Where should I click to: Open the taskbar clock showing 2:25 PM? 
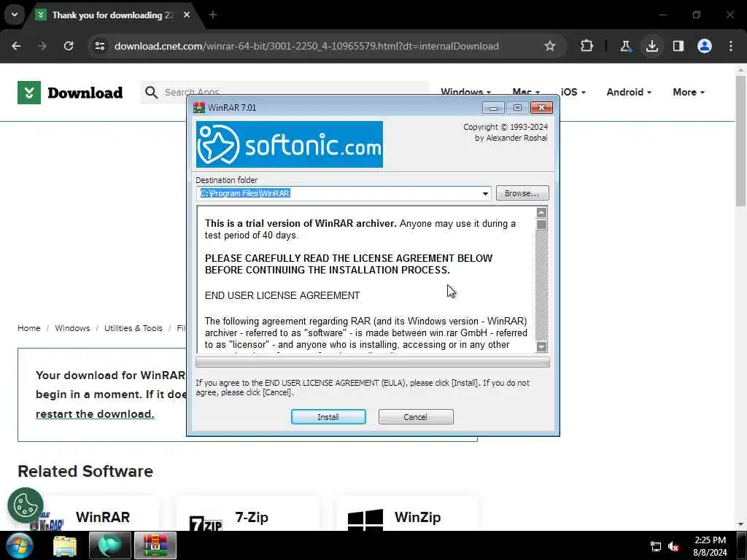[710, 546]
